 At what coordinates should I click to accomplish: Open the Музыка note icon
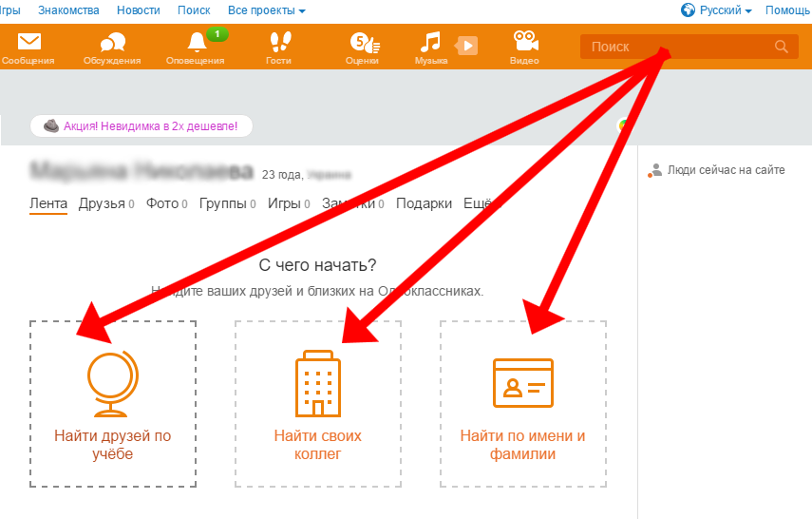pos(432,43)
